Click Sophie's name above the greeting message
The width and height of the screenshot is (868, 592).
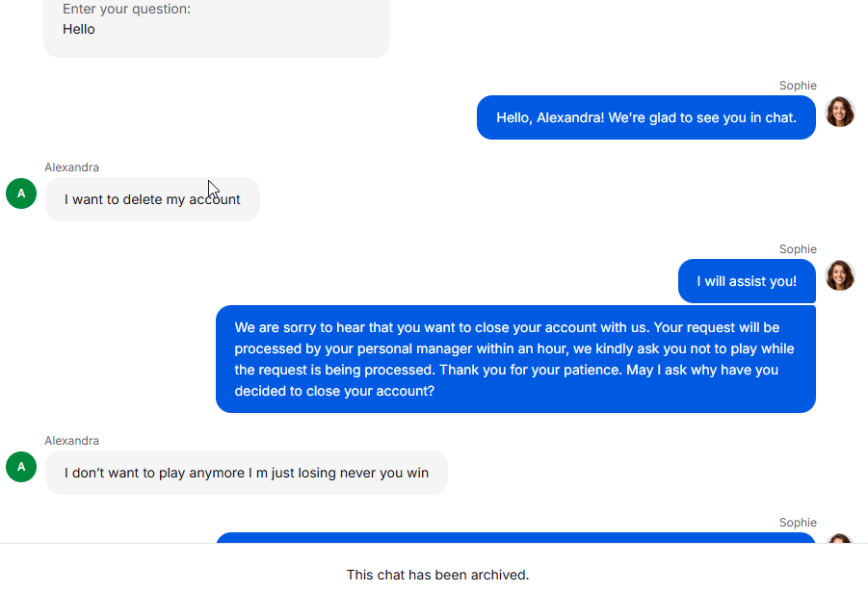click(x=798, y=86)
